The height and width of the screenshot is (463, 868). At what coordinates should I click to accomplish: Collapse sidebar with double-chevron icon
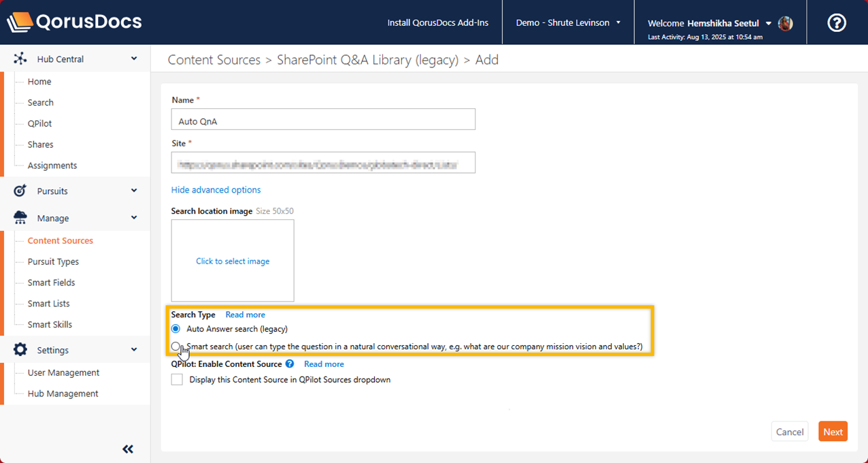tap(128, 449)
